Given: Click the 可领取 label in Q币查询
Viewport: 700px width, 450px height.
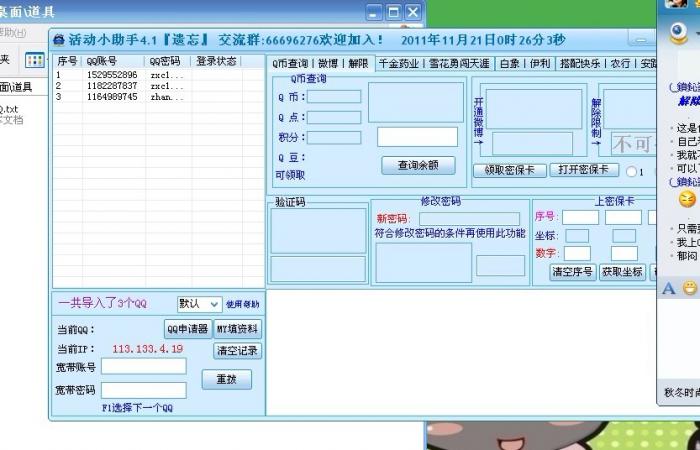Looking at the screenshot, I should coord(290,175).
